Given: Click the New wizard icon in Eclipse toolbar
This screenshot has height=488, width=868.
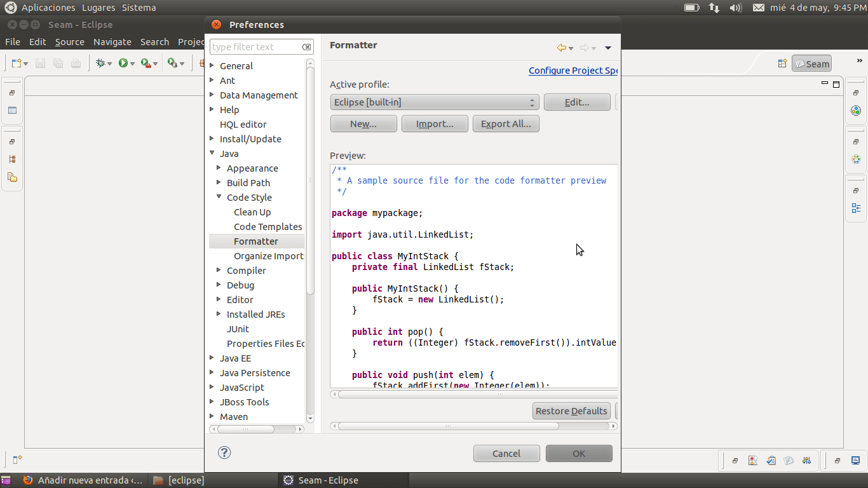Looking at the screenshot, I should pyautogui.click(x=17, y=63).
